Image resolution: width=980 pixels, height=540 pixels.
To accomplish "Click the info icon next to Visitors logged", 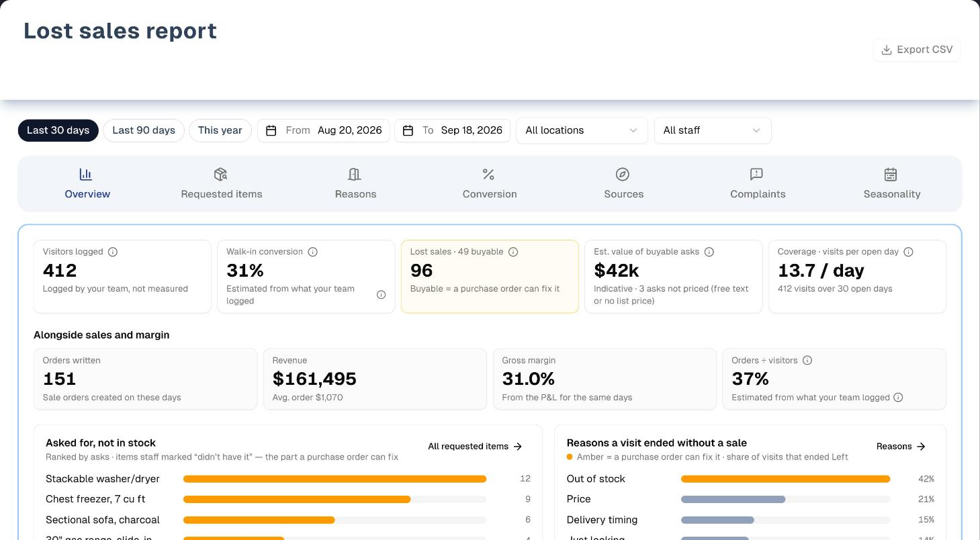I will 113,252.
